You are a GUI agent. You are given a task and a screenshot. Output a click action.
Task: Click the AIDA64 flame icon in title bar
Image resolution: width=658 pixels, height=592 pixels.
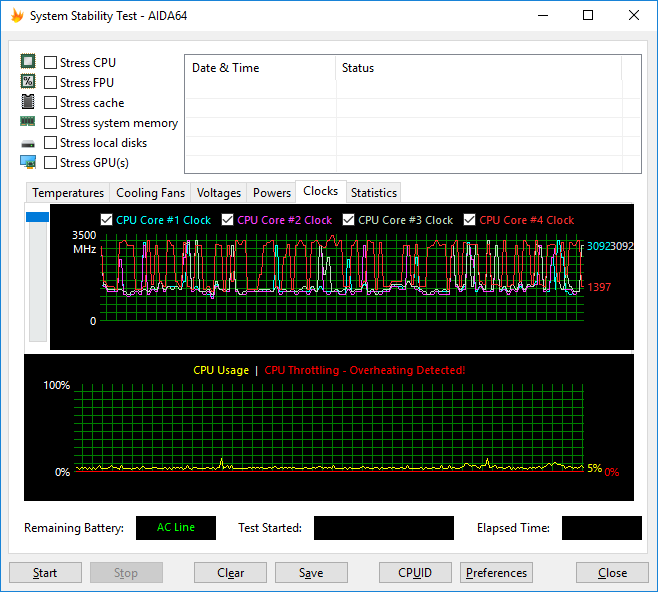[16, 16]
